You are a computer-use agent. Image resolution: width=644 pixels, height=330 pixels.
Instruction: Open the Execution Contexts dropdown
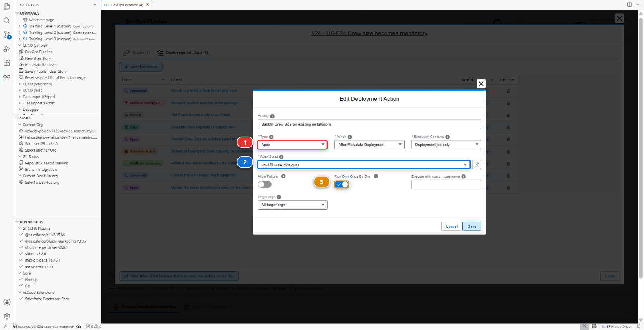(x=446, y=145)
